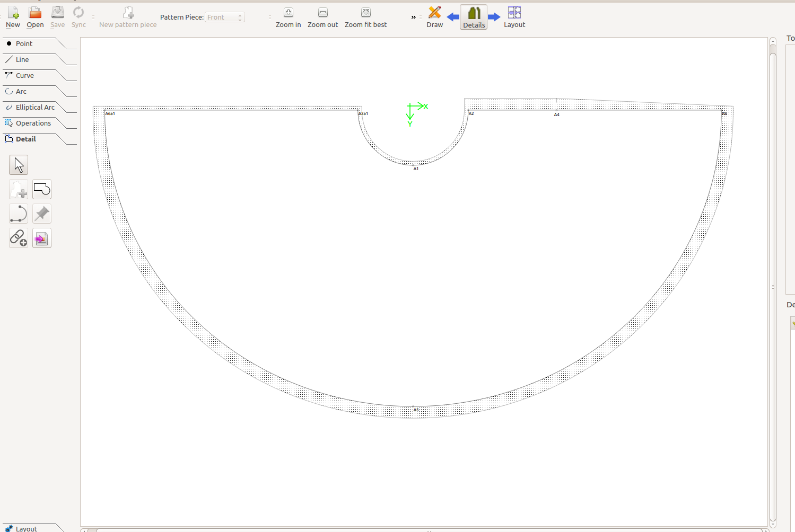The width and height of the screenshot is (795, 532).
Task: Expand the Curve tools section
Action: 25,76
